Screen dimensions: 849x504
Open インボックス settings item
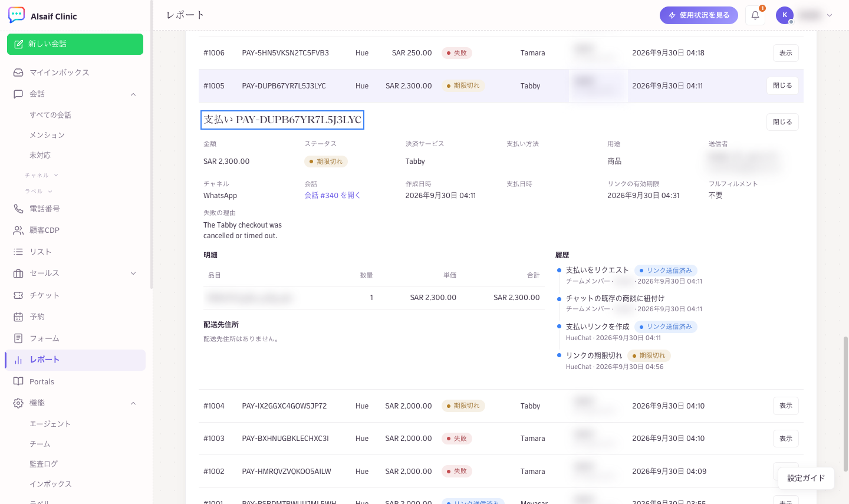tap(51, 484)
